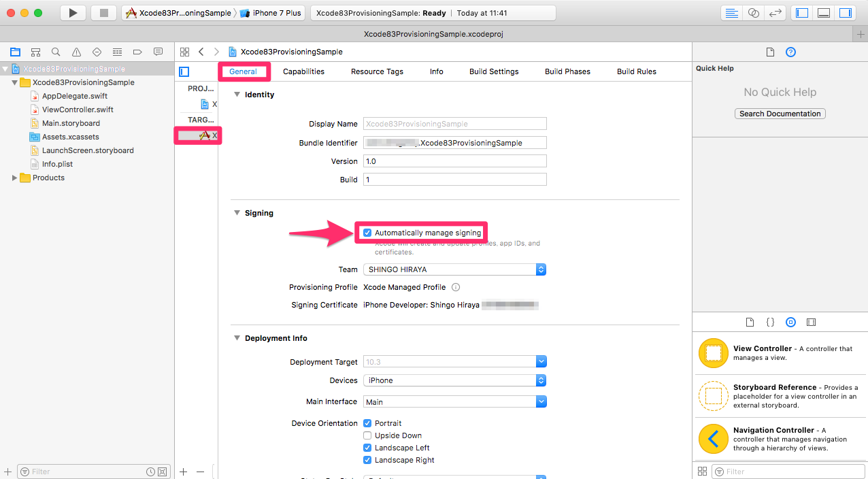868x479 pixels.
Task: Open the find navigator
Action: click(x=56, y=52)
